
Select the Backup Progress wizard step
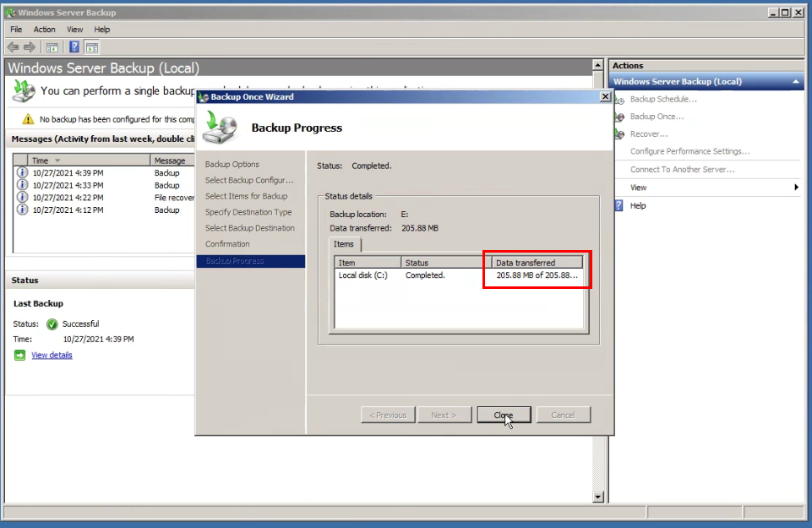(x=251, y=261)
